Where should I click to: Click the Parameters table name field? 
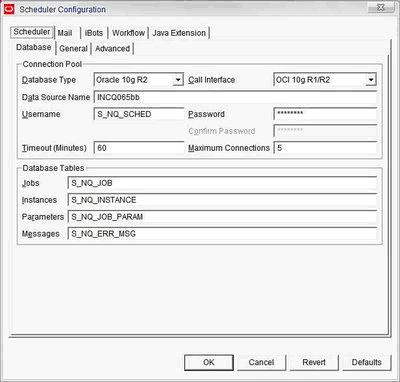222,217
